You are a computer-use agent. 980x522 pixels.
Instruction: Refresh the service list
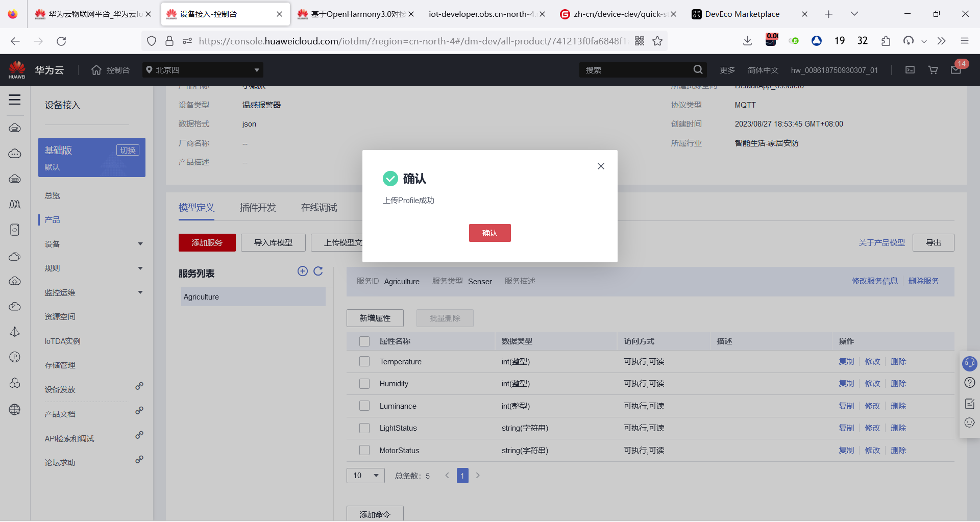[x=318, y=271]
